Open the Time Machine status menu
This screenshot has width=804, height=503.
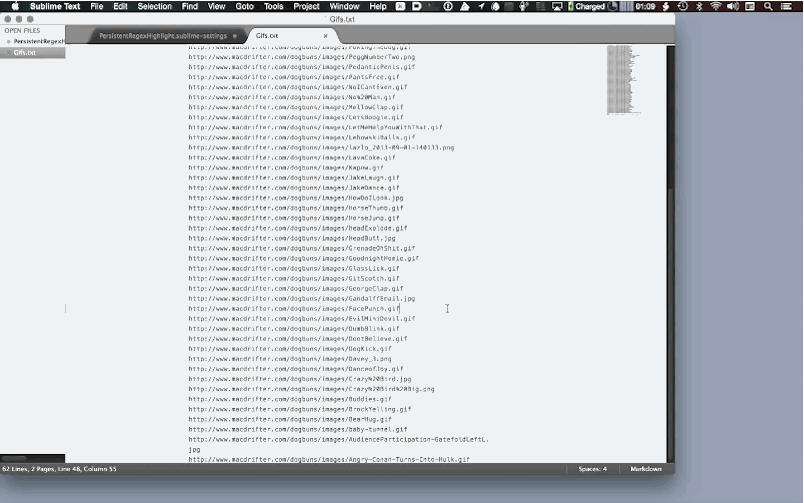[682, 6]
